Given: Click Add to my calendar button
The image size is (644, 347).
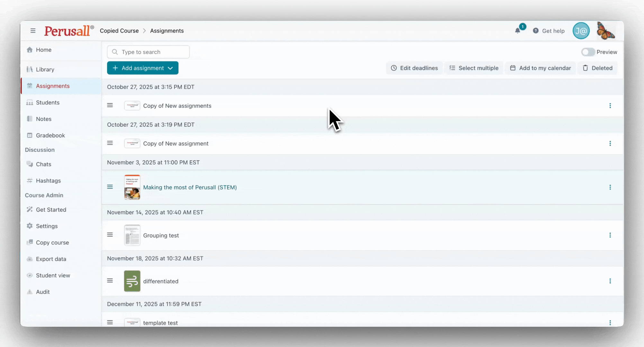Looking at the screenshot, I should click(541, 68).
